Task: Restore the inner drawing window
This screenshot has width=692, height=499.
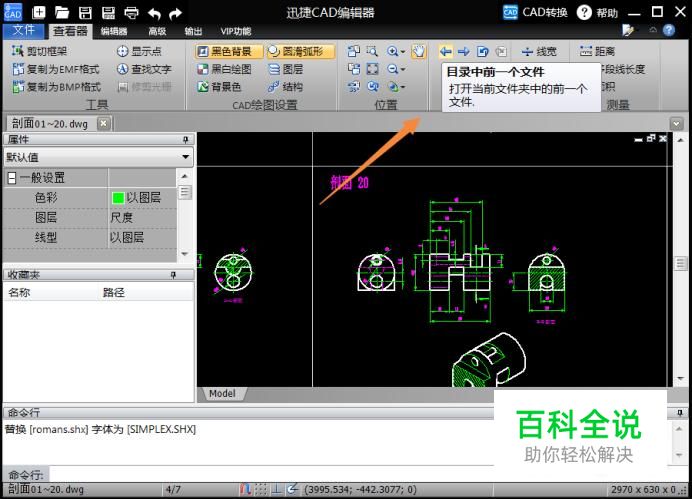Action: coord(651,139)
